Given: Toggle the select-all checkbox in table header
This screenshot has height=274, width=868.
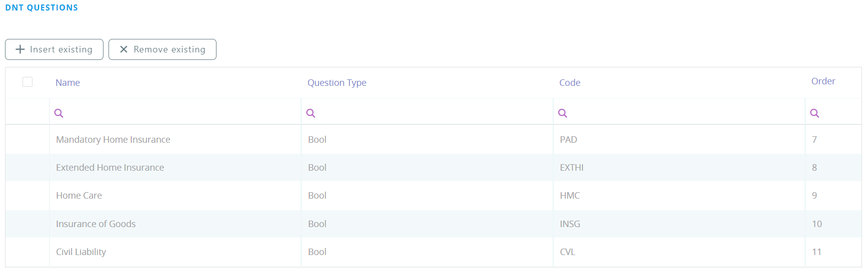Looking at the screenshot, I should (27, 82).
